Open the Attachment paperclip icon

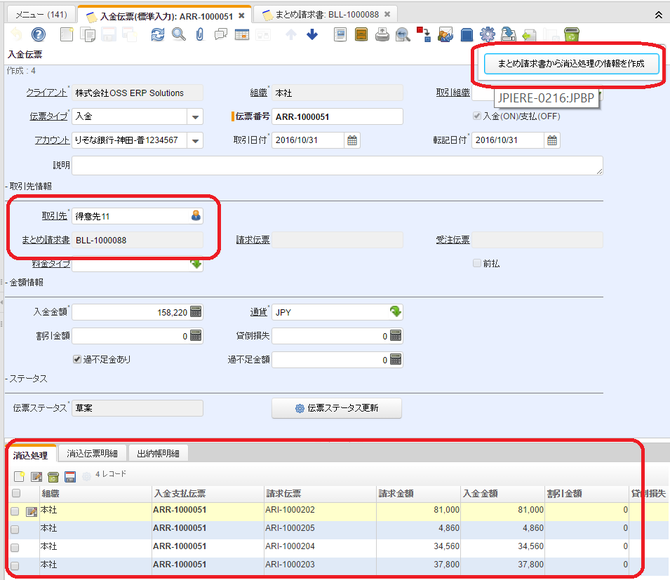tap(200, 35)
